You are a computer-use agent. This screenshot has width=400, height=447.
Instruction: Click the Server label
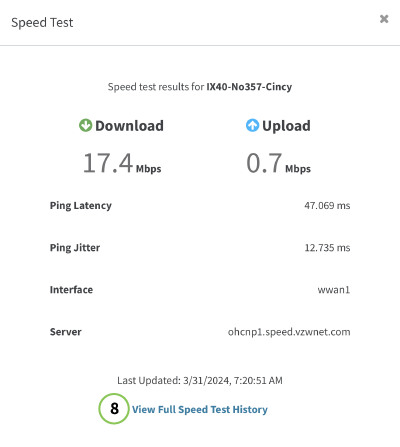click(x=66, y=332)
